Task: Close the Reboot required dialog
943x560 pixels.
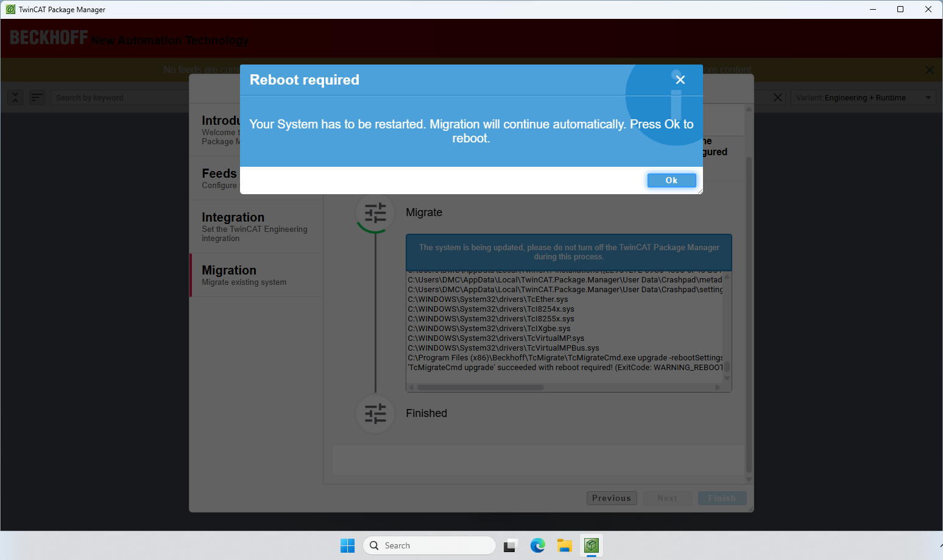Action: coord(680,80)
